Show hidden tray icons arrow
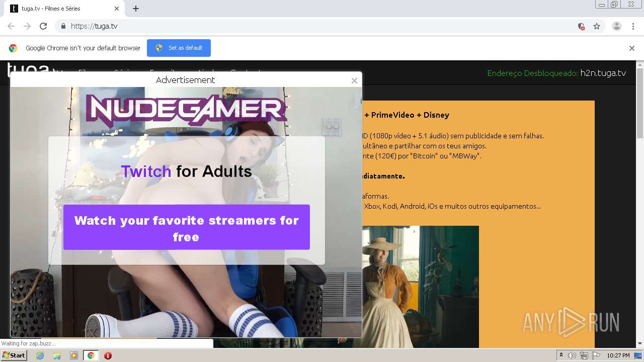This screenshot has width=644, height=362. [561, 355]
